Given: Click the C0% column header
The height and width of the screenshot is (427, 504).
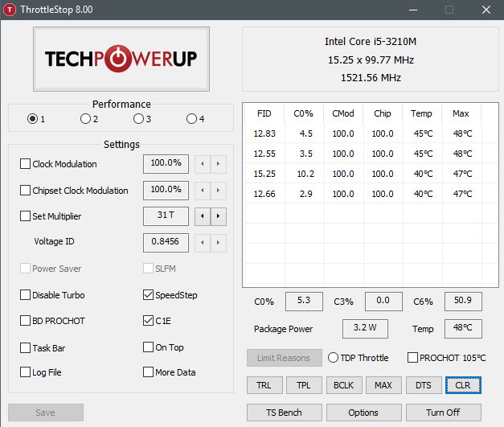Looking at the screenshot, I should 304,113.
